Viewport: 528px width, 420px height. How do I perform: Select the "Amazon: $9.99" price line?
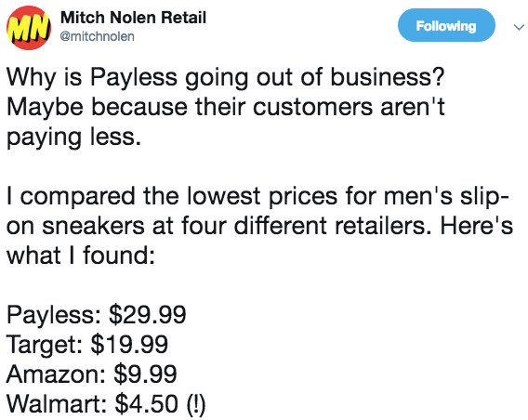(92, 374)
